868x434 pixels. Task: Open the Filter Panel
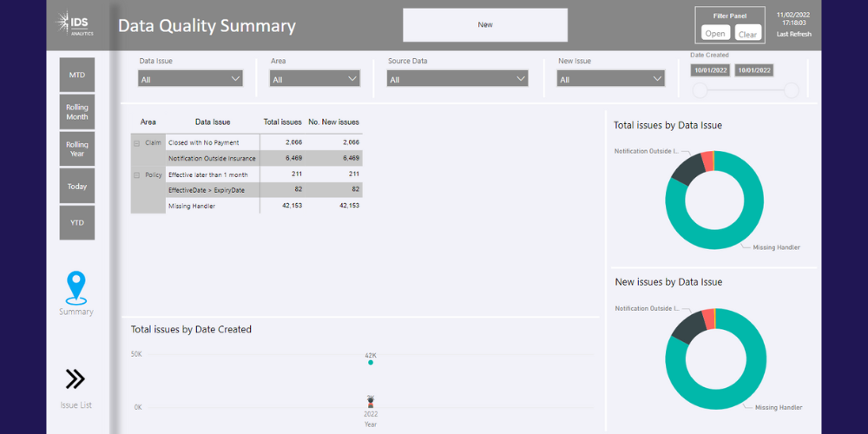(x=715, y=34)
